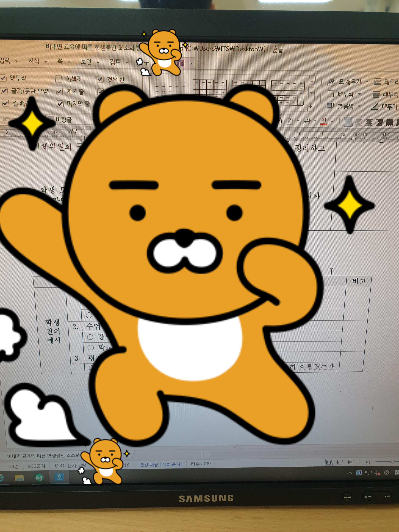The width and height of the screenshot is (399, 532).
Task: Open the 보안 menu
Action: point(86,62)
